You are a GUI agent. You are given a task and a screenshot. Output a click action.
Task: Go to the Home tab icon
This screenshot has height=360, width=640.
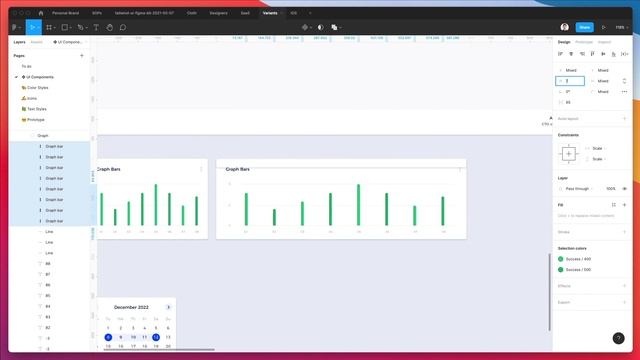[40, 13]
